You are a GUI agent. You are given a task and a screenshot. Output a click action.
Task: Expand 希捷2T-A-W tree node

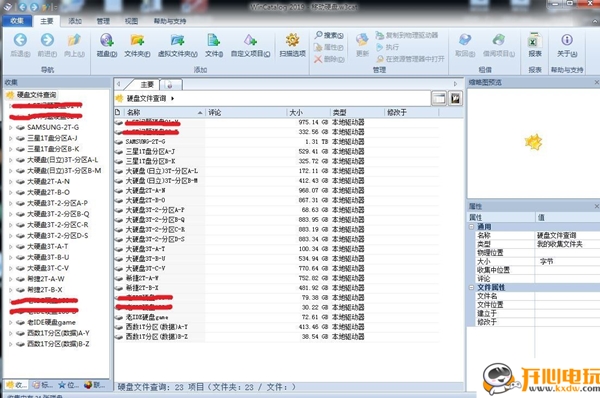click(11, 279)
